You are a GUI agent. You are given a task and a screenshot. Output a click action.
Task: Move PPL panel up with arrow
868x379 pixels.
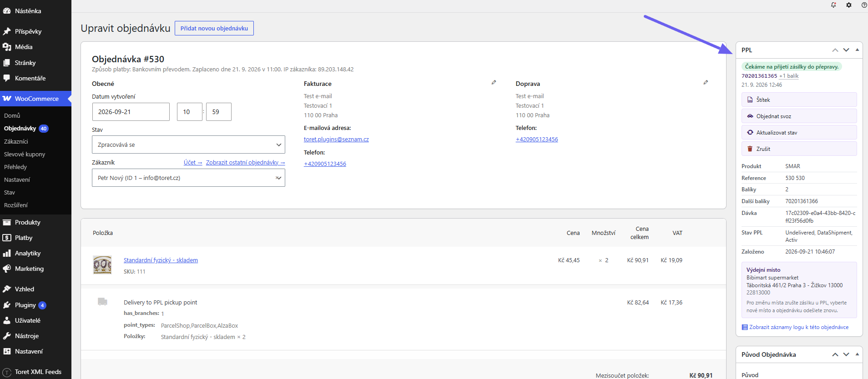(x=835, y=50)
